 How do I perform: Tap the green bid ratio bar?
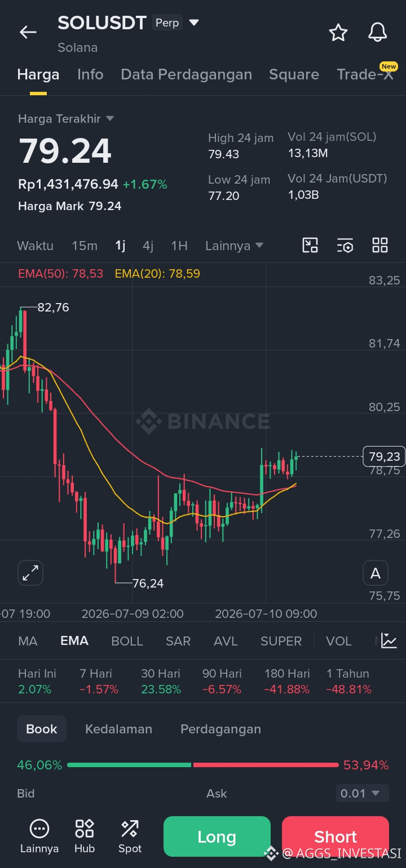coord(129,765)
